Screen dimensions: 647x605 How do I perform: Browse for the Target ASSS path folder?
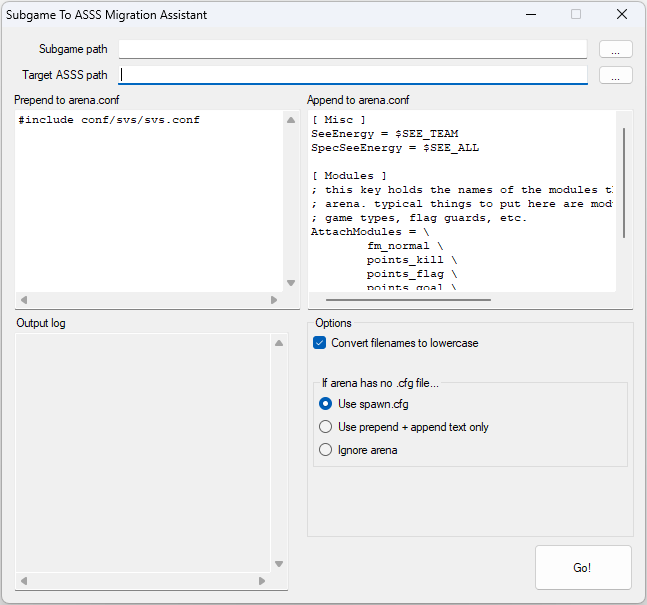[x=615, y=75]
